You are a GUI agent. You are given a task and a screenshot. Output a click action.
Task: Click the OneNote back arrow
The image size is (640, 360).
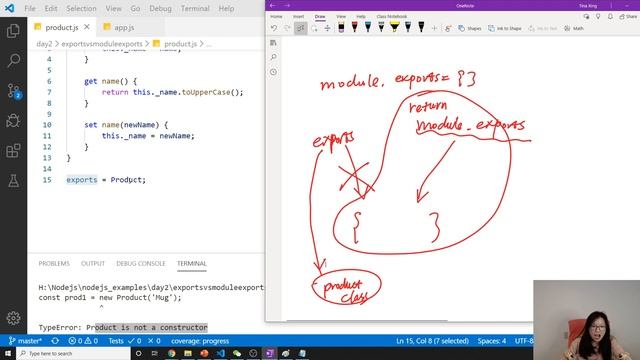[273, 6]
